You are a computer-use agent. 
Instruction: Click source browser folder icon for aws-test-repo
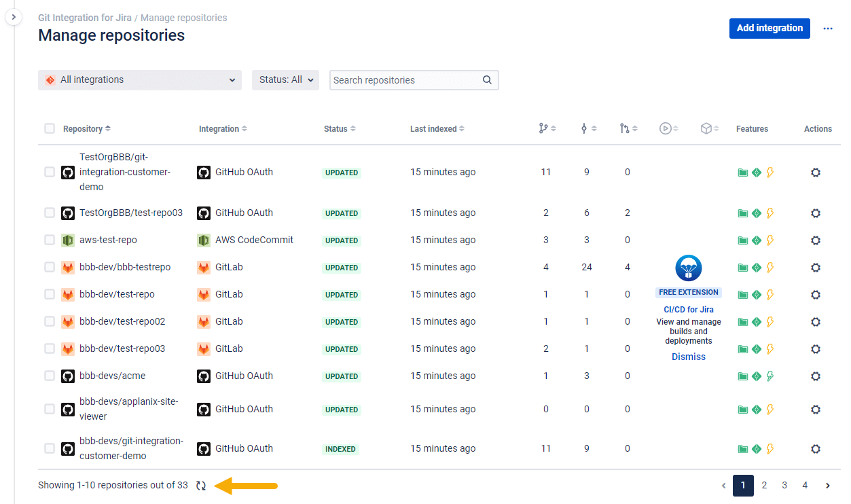coord(743,240)
